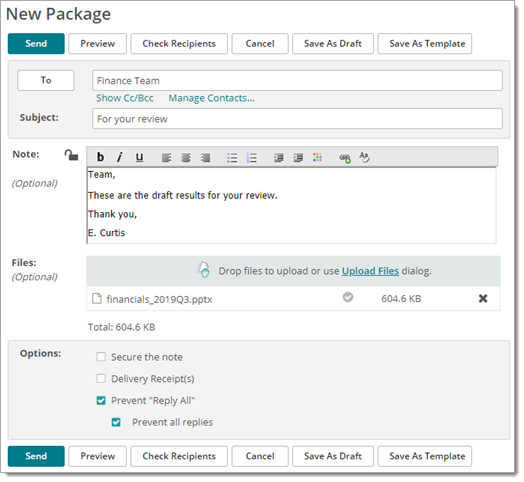The image size is (524, 482).
Task: Enable the Secure the note option
Action: pyautogui.click(x=101, y=357)
